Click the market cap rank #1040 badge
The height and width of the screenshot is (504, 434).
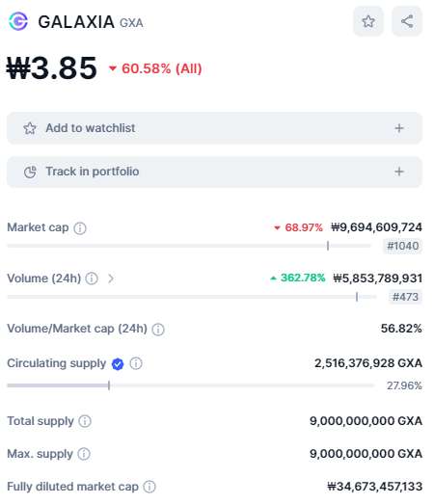point(403,246)
